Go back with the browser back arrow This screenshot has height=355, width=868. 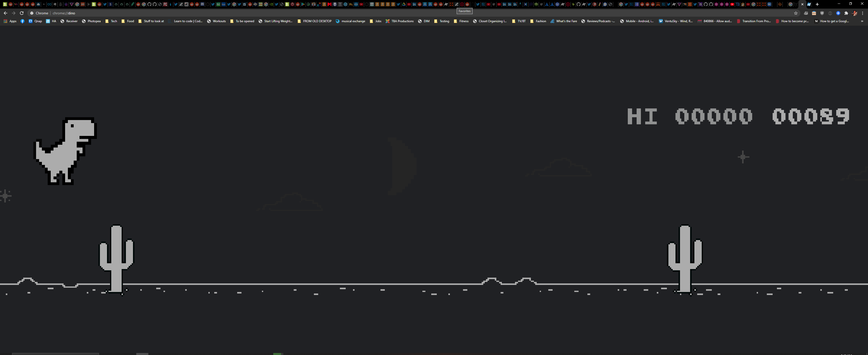[x=5, y=13]
